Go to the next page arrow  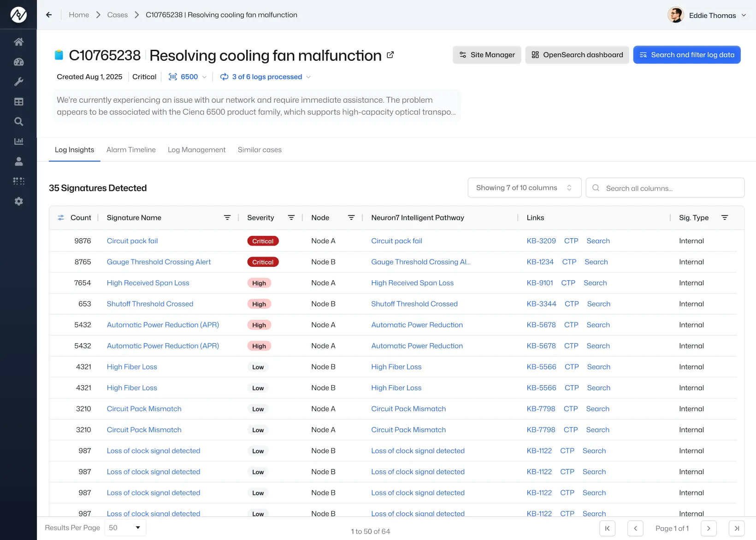709,528
